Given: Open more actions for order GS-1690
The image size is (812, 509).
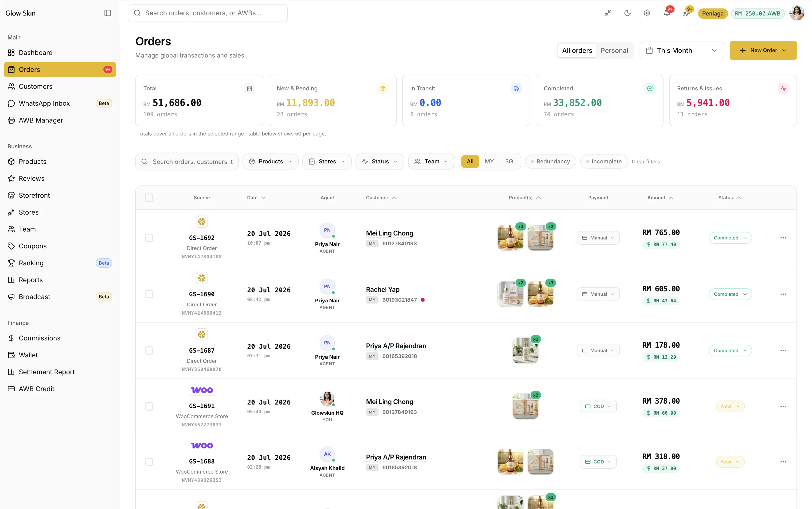Looking at the screenshot, I should point(783,294).
